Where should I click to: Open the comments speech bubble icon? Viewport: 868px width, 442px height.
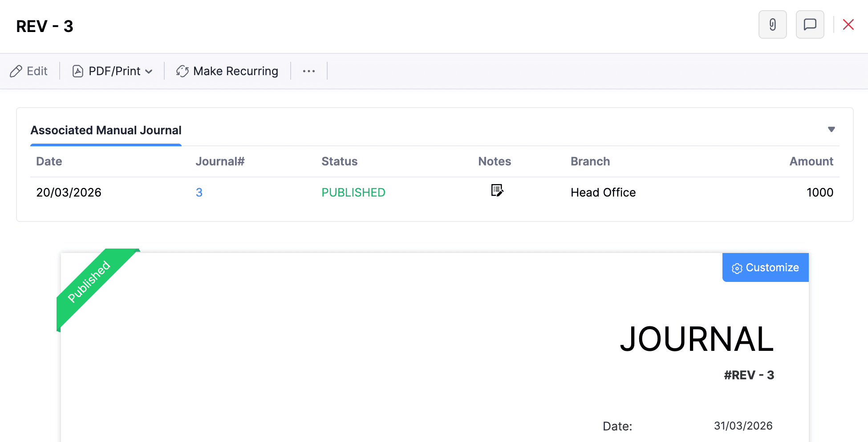[810, 24]
